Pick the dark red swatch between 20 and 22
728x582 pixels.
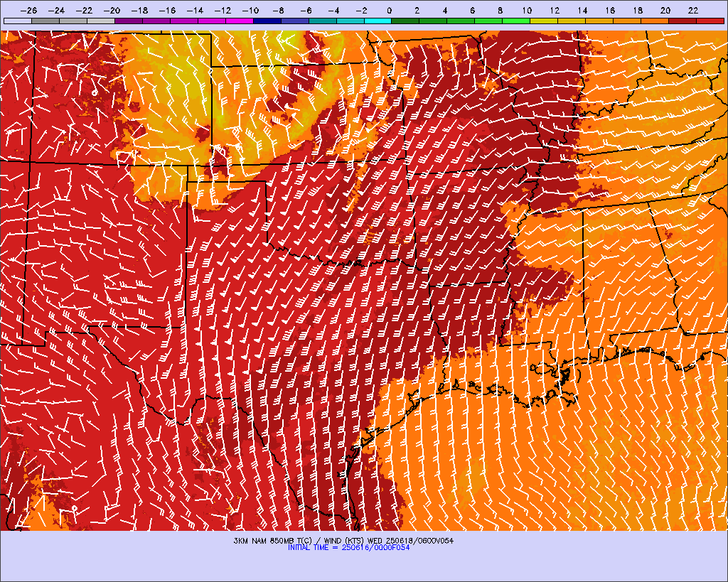click(x=682, y=21)
